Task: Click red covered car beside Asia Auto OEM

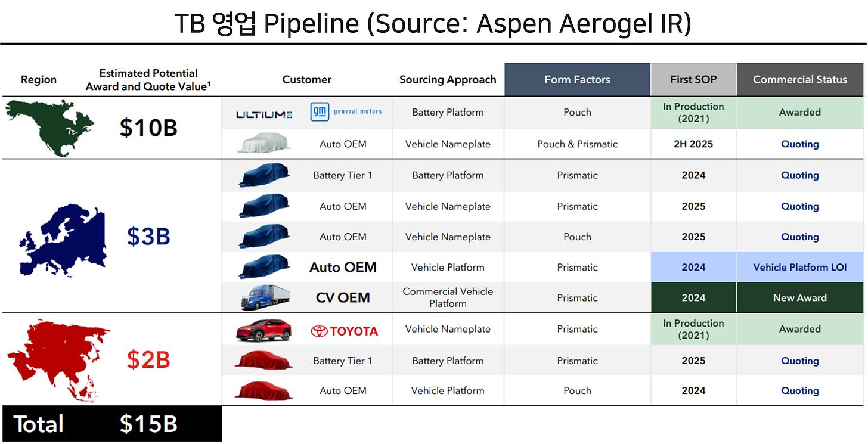Action: pyautogui.click(x=264, y=390)
